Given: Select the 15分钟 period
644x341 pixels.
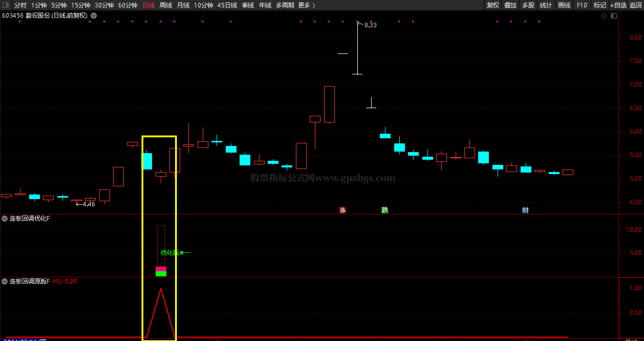Looking at the screenshot, I should tap(81, 5).
